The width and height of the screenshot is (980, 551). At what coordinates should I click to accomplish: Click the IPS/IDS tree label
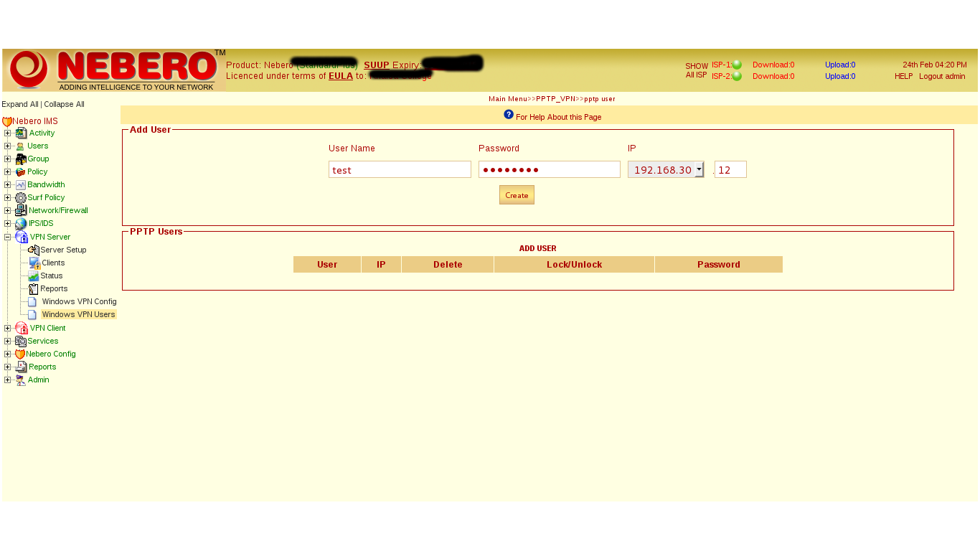click(41, 224)
